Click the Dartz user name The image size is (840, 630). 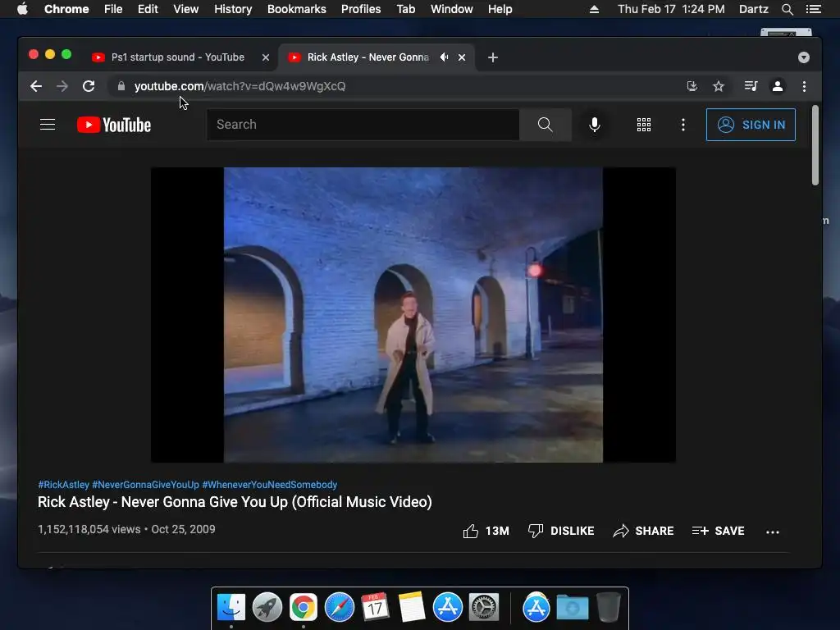coord(754,9)
